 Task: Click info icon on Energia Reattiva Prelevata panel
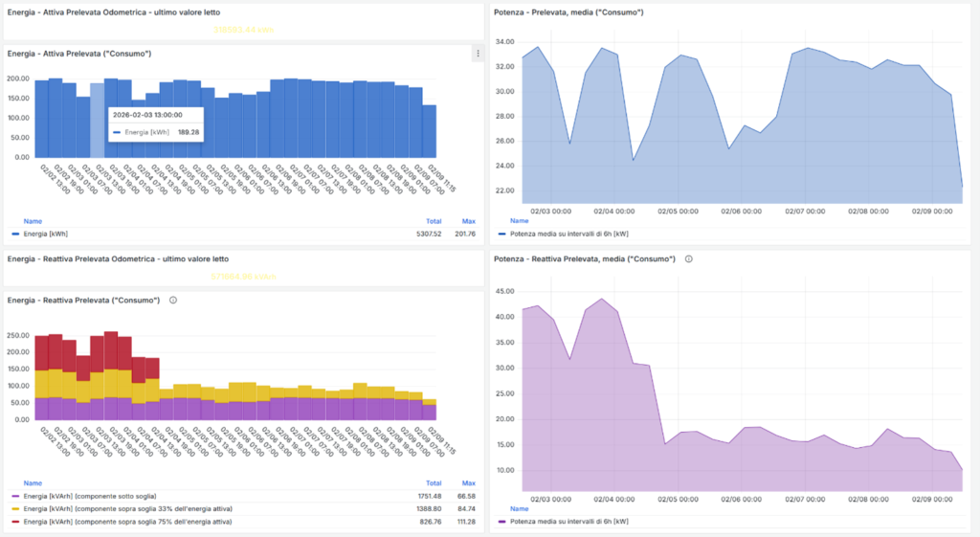pyautogui.click(x=173, y=300)
